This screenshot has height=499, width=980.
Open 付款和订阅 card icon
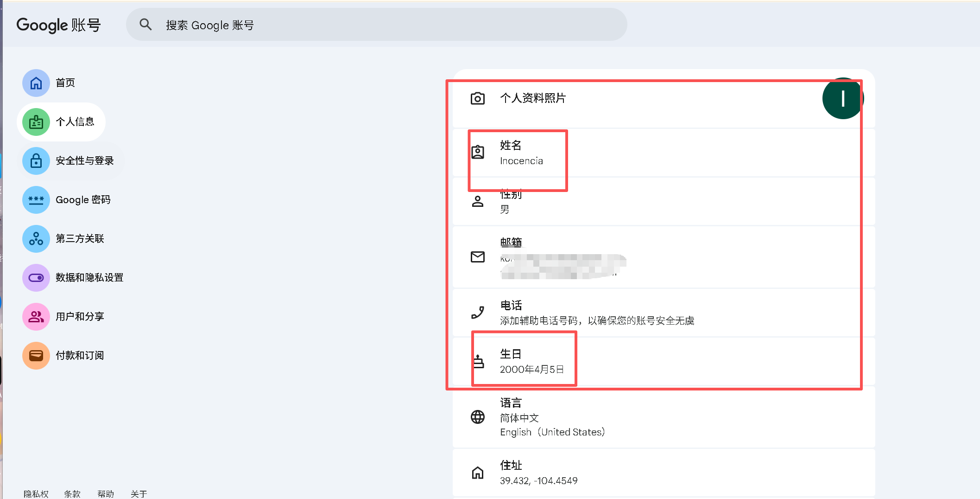(36, 356)
